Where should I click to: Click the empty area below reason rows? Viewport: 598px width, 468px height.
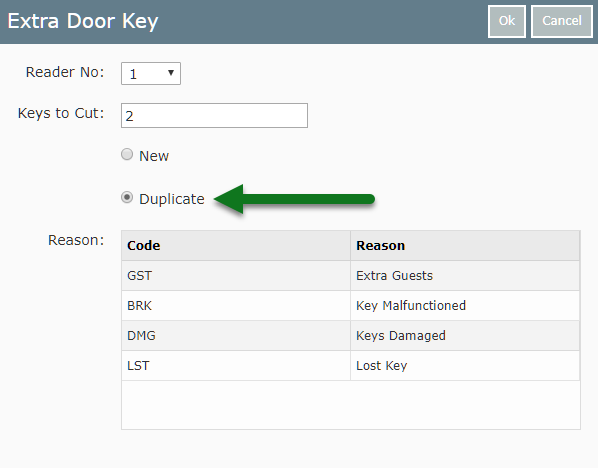(x=351, y=405)
